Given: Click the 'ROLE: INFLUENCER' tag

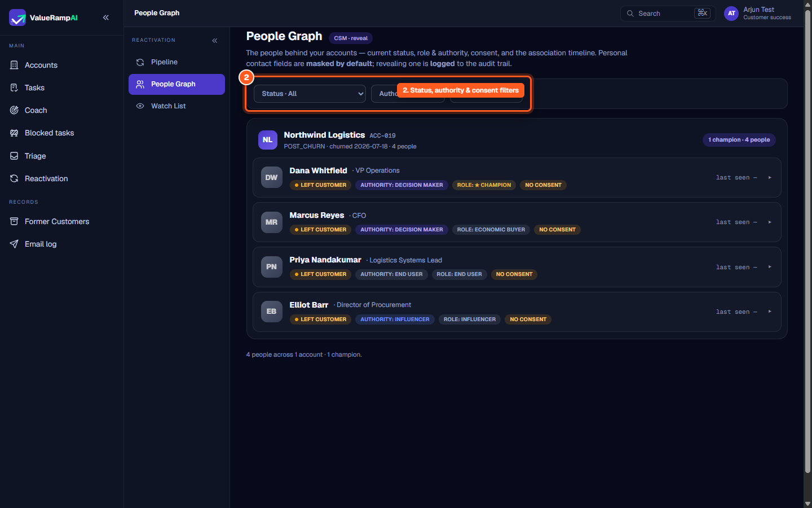Looking at the screenshot, I should 469,319.
